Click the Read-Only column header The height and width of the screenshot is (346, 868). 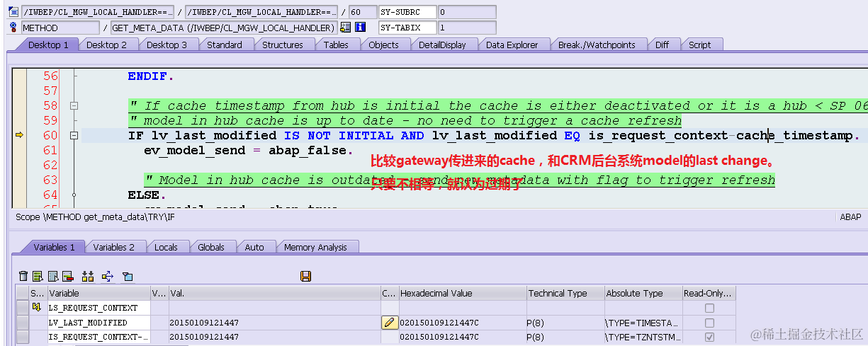709,293
